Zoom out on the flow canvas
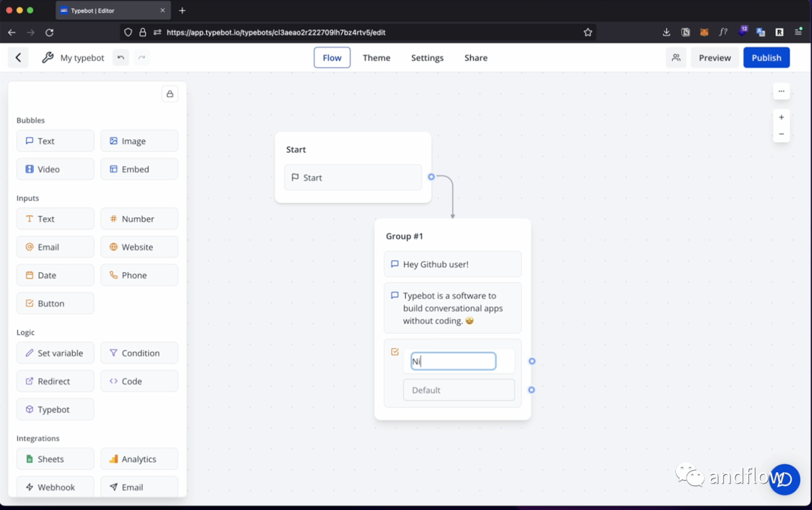812x510 pixels. pos(781,134)
